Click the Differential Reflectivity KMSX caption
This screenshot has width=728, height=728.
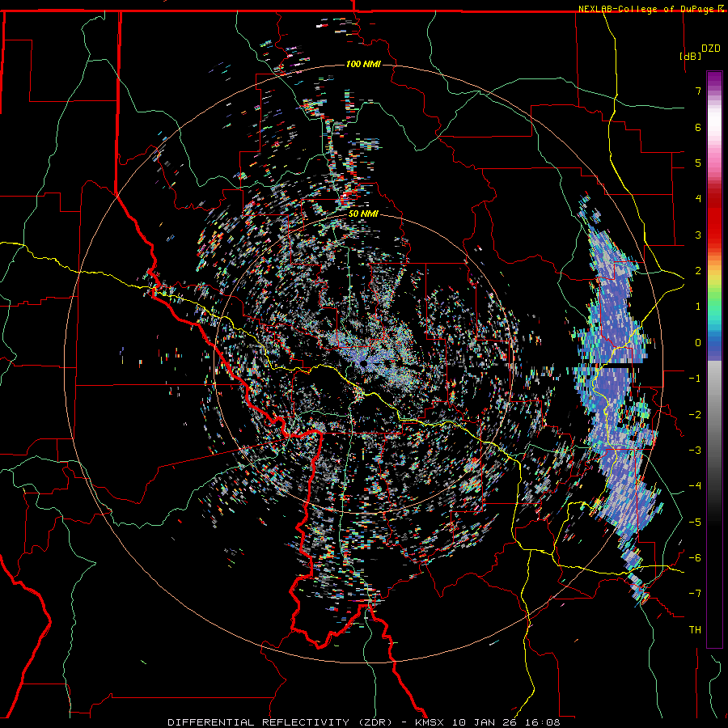pyautogui.click(x=363, y=722)
